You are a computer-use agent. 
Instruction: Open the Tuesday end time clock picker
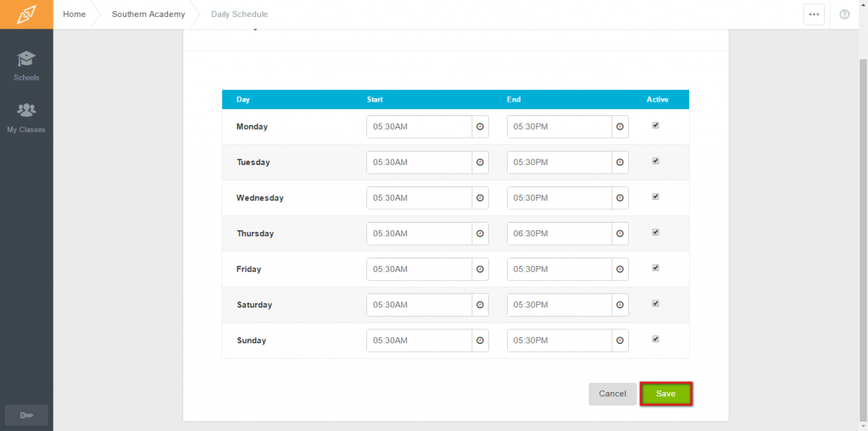[620, 162]
